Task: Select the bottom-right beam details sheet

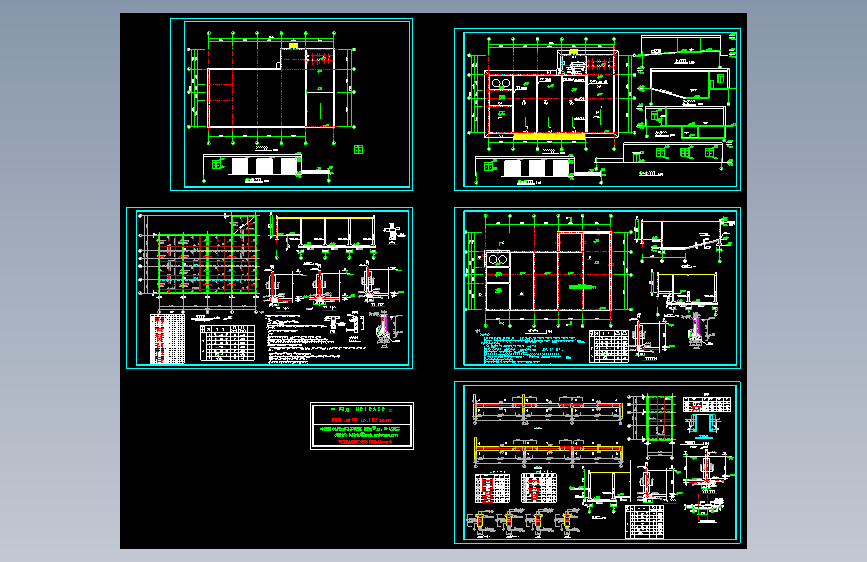Action: (x=597, y=462)
